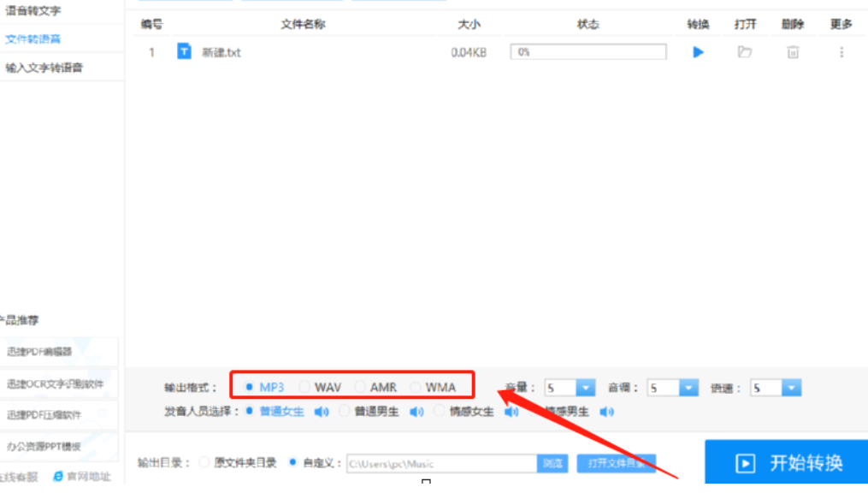Click the T file icon of 新建.txt
The height and width of the screenshot is (493, 868).
184,51
